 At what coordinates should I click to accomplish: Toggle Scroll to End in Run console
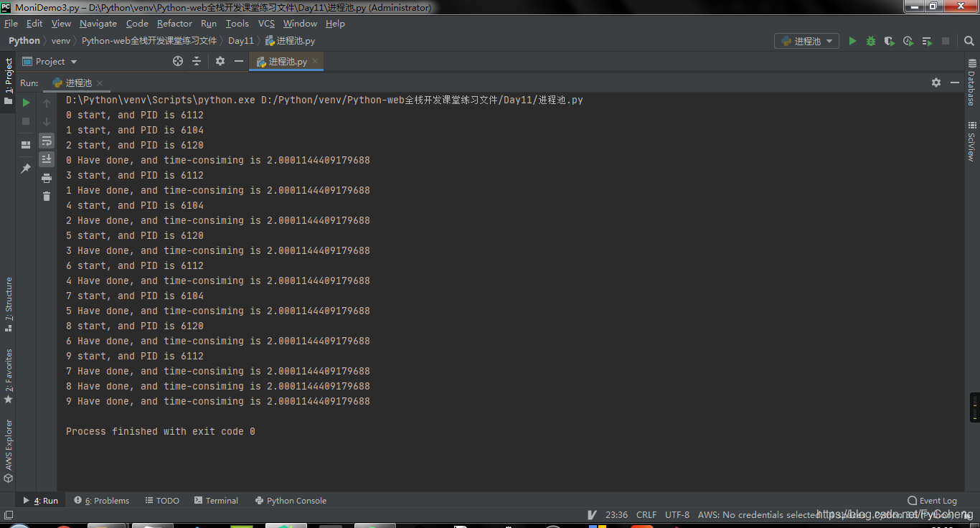(x=47, y=159)
